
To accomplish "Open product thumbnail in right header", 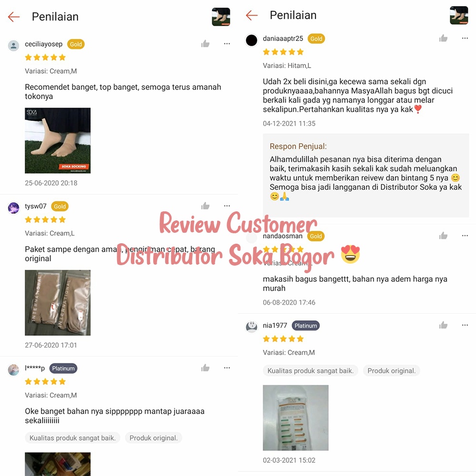I will 459,15.
